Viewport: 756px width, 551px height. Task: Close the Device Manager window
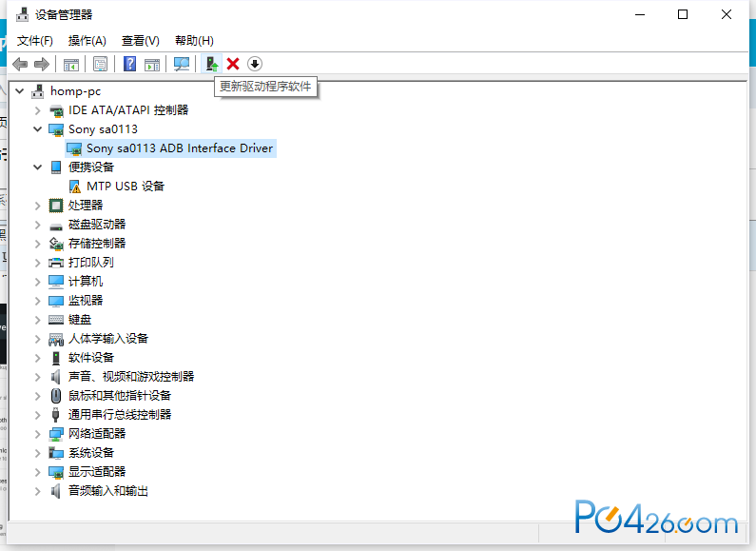(x=727, y=14)
